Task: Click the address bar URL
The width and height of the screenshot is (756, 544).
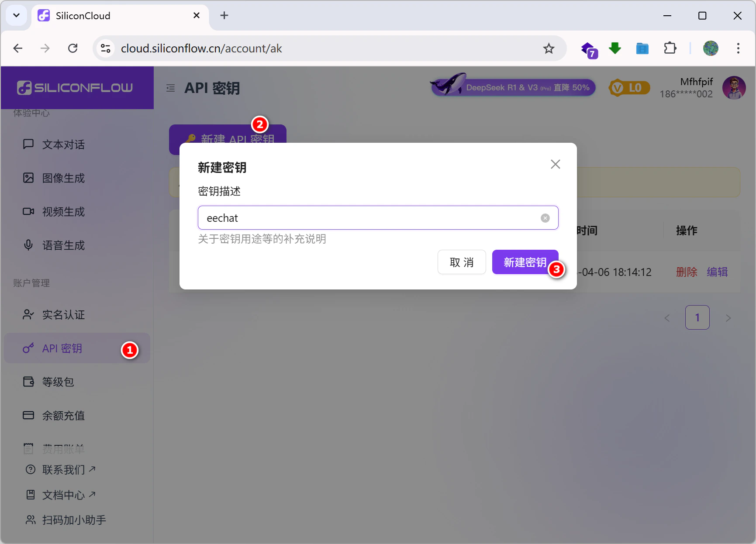Action: [201, 48]
